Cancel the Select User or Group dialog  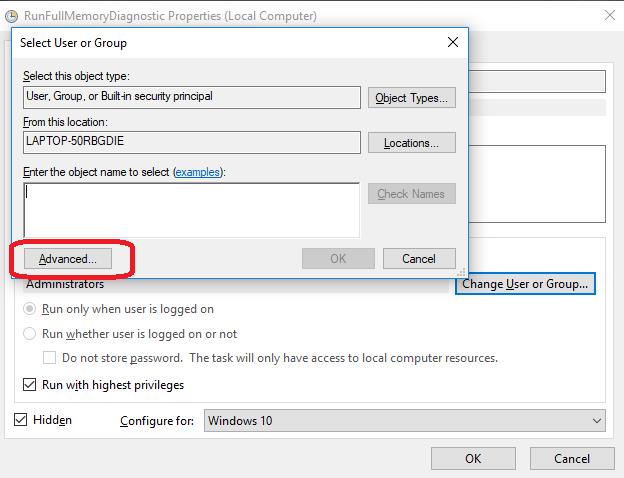(x=419, y=259)
